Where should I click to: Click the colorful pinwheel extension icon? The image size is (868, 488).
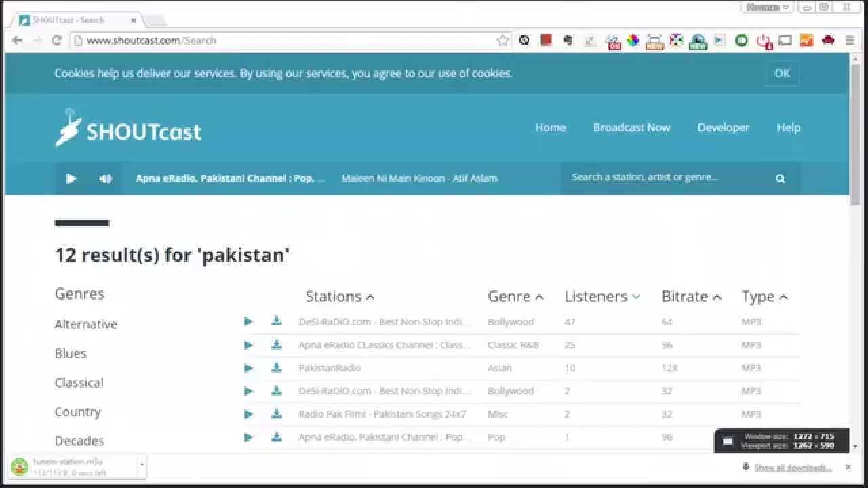coord(633,41)
